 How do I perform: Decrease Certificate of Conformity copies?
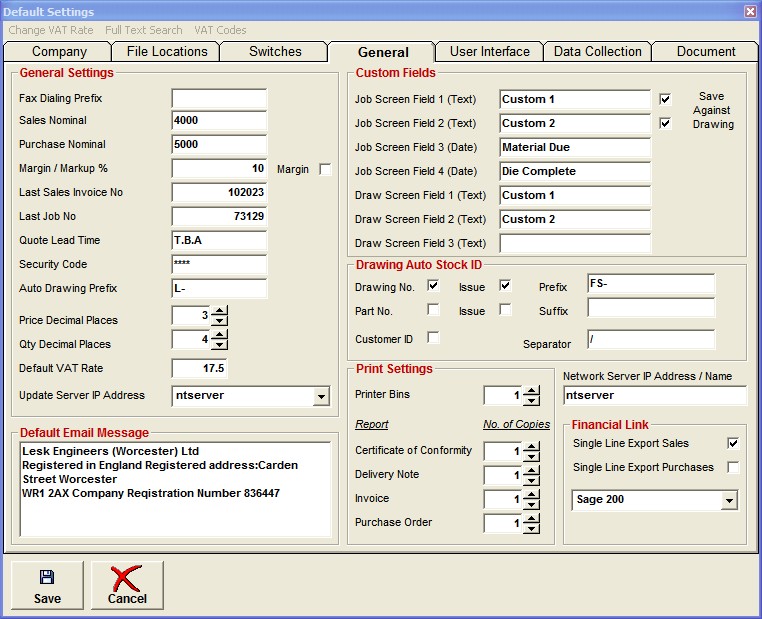coord(532,457)
